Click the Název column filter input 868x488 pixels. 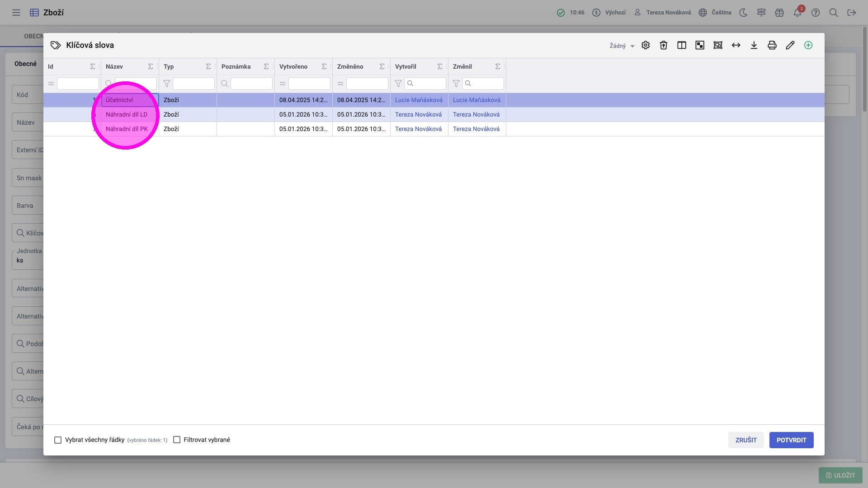pos(136,84)
